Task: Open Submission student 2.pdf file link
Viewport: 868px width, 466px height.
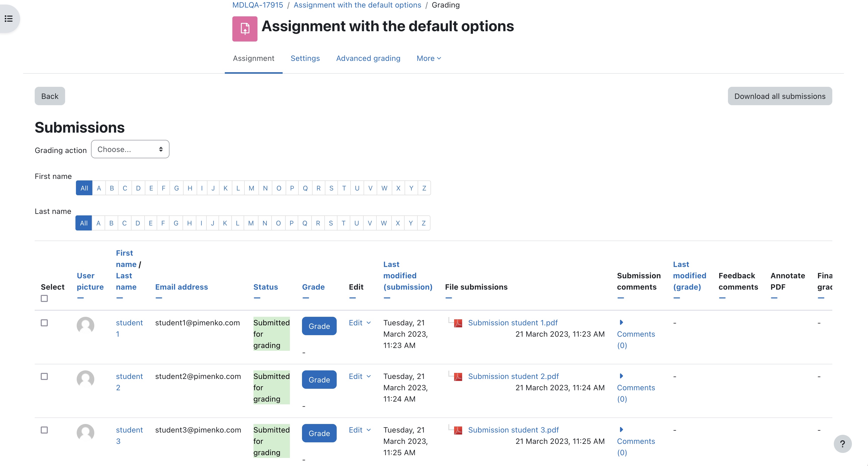Action: 513,376
